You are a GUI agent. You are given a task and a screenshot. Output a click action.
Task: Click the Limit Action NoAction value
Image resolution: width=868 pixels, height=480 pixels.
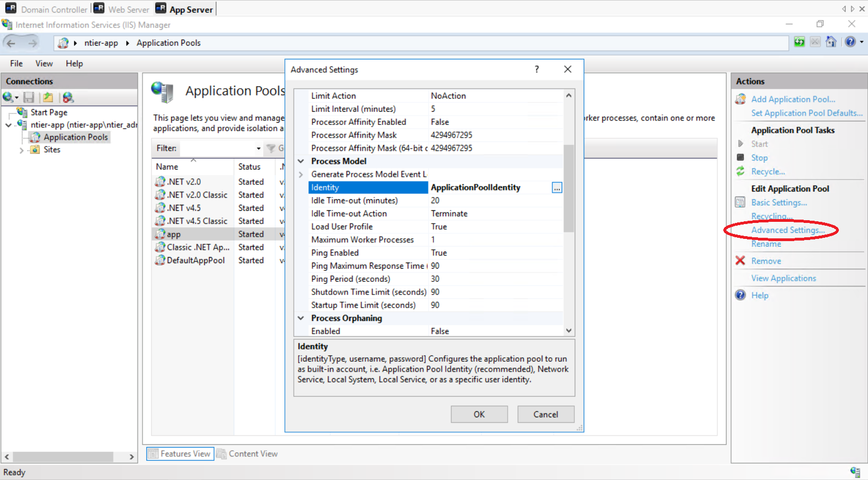[448, 96]
